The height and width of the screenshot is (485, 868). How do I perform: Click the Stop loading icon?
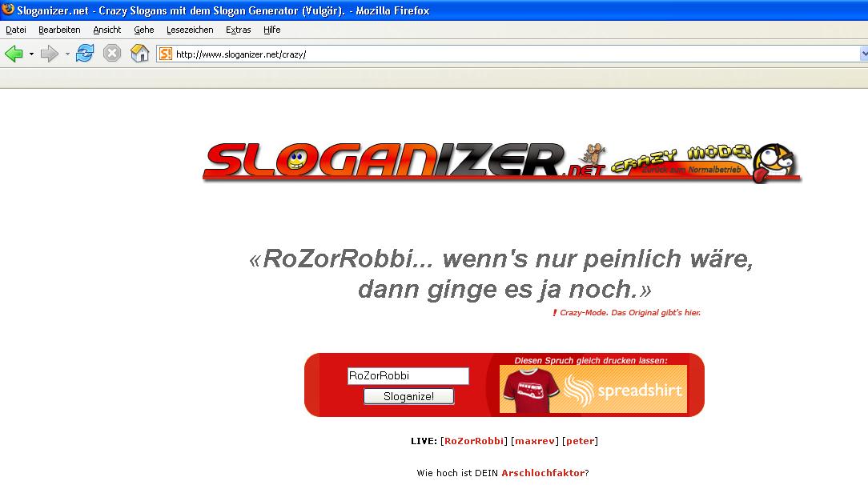click(112, 54)
